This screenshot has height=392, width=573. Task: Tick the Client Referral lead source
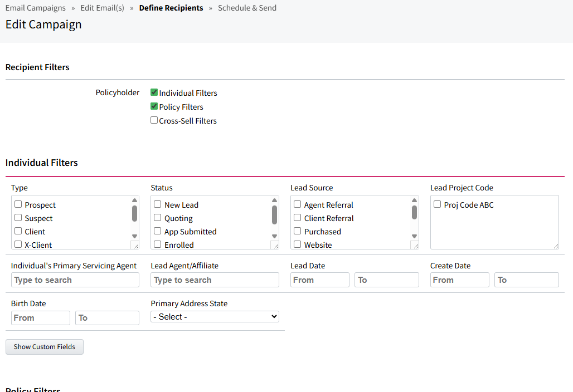(298, 218)
